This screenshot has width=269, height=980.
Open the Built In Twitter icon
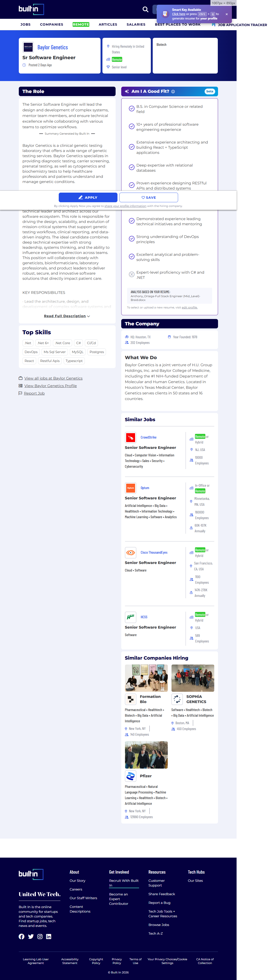coord(31,936)
